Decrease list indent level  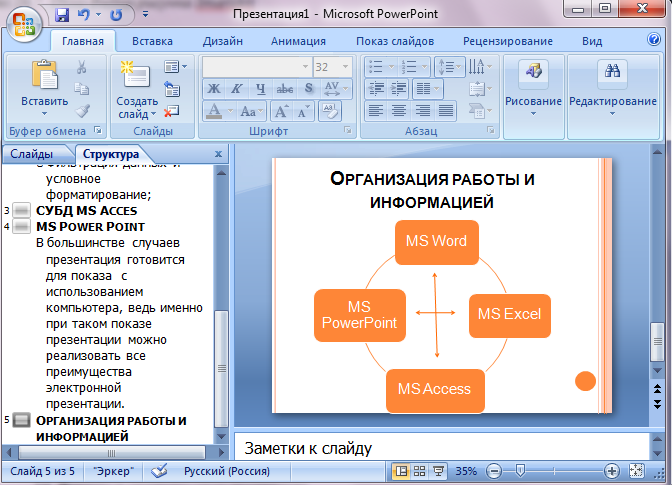point(376,89)
